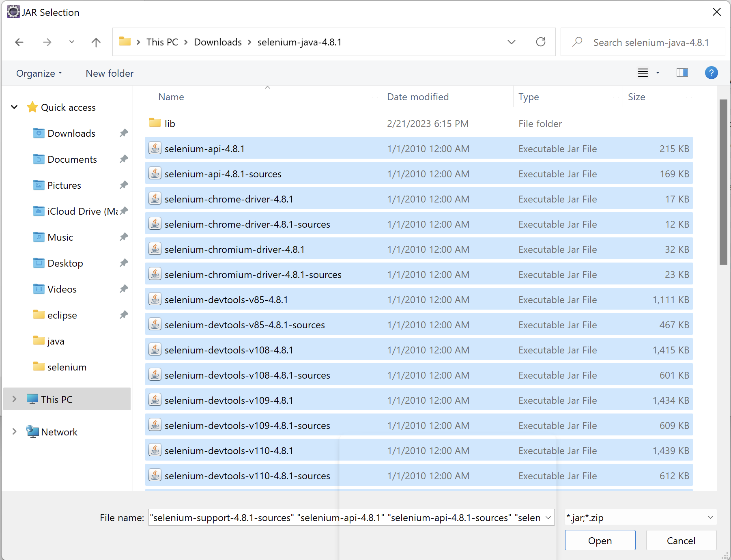Change view layout icon
The height and width of the screenshot is (560, 731).
point(643,73)
